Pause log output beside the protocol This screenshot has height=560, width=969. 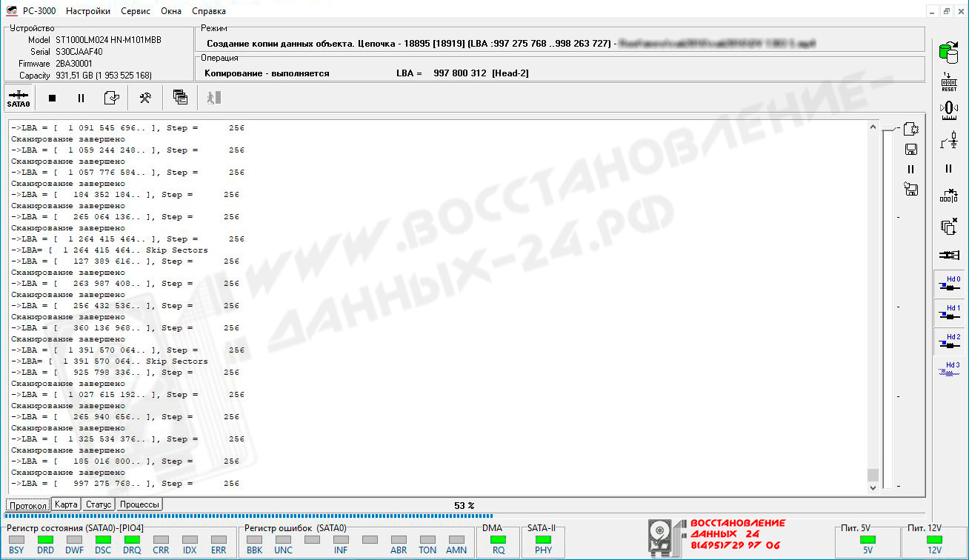click(911, 169)
